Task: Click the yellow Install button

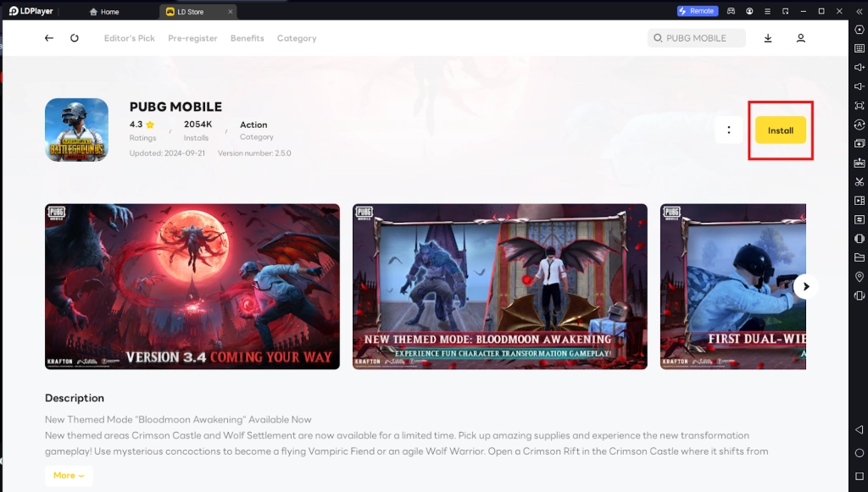Action: pos(781,130)
